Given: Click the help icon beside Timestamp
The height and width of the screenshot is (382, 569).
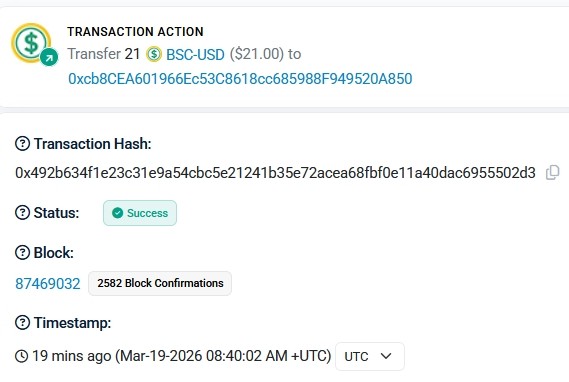Looking at the screenshot, I should [x=22, y=323].
